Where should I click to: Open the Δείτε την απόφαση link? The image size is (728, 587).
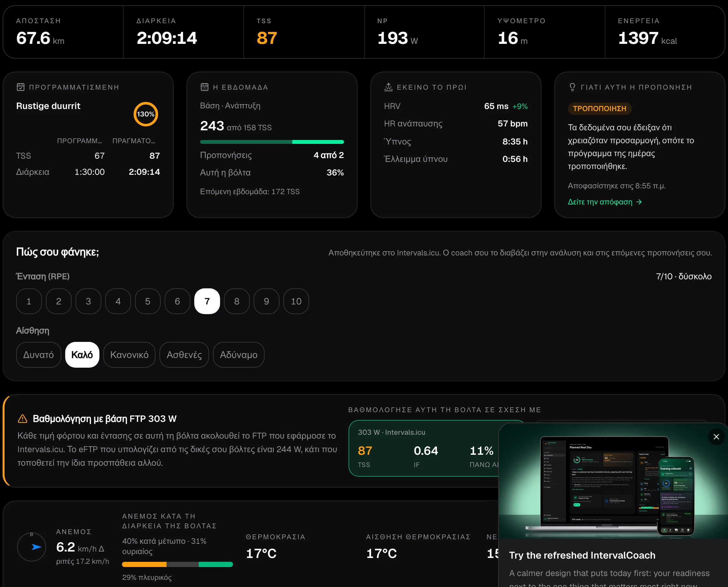click(605, 202)
